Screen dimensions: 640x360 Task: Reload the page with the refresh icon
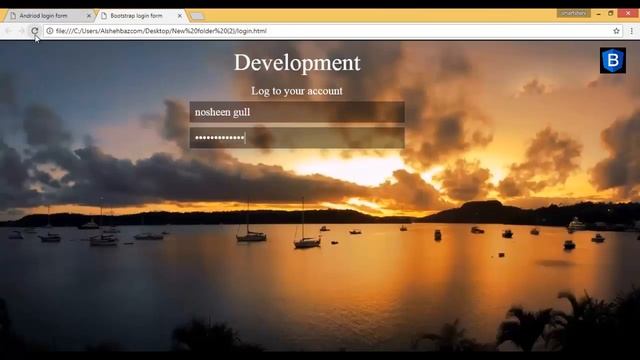point(35,31)
